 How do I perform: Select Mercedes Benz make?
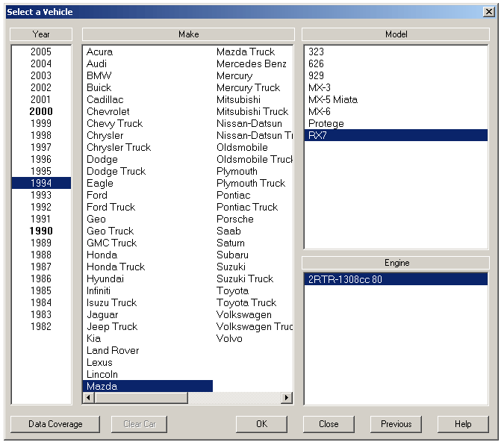252,63
